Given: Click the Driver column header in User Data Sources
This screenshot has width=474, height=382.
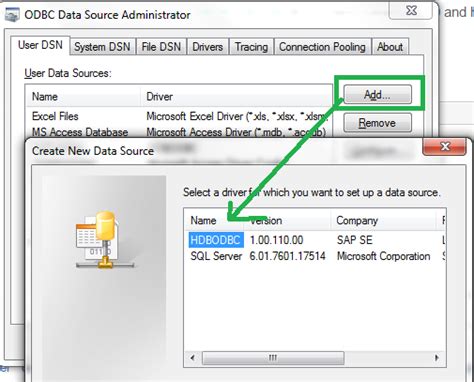Looking at the screenshot, I should coord(235,97).
